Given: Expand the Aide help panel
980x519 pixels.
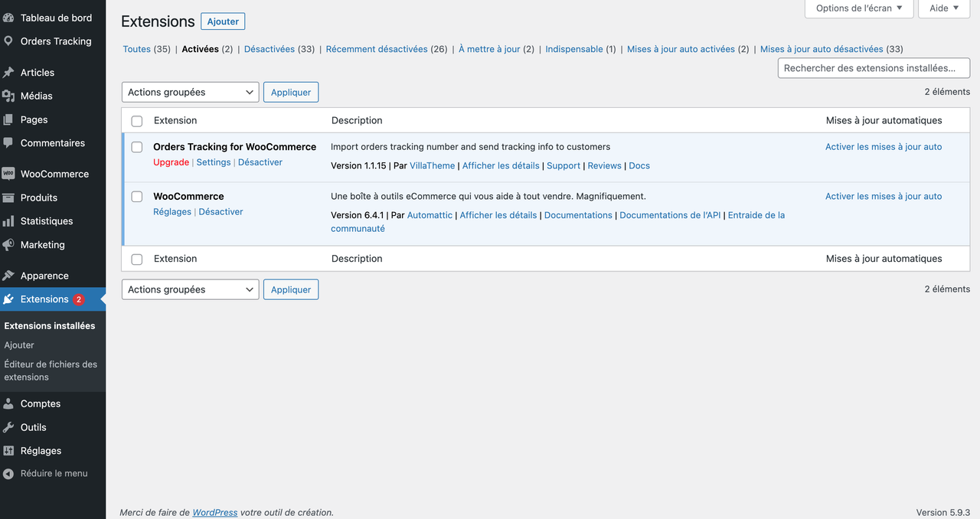Looking at the screenshot, I should point(945,8).
